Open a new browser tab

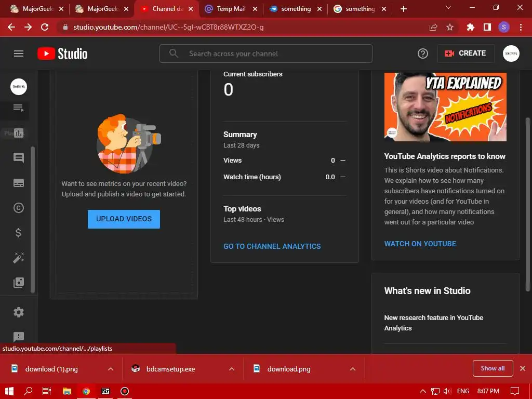[x=403, y=9]
